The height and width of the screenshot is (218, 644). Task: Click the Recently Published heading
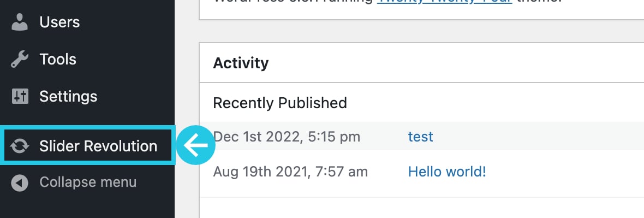click(x=280, y=103)
